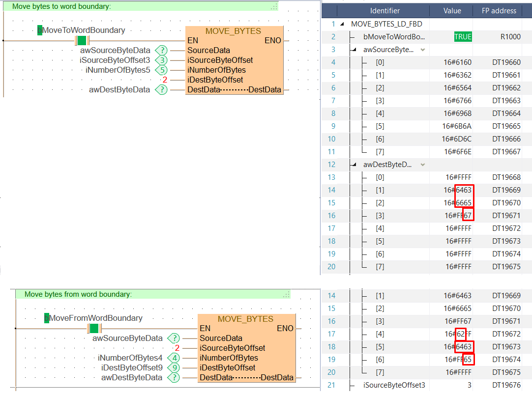Image resolution: width=532 pixels, height=394 pixels.
Task: Toggle the bMoveFromWordBoundary contact
Action: (94, 328)
